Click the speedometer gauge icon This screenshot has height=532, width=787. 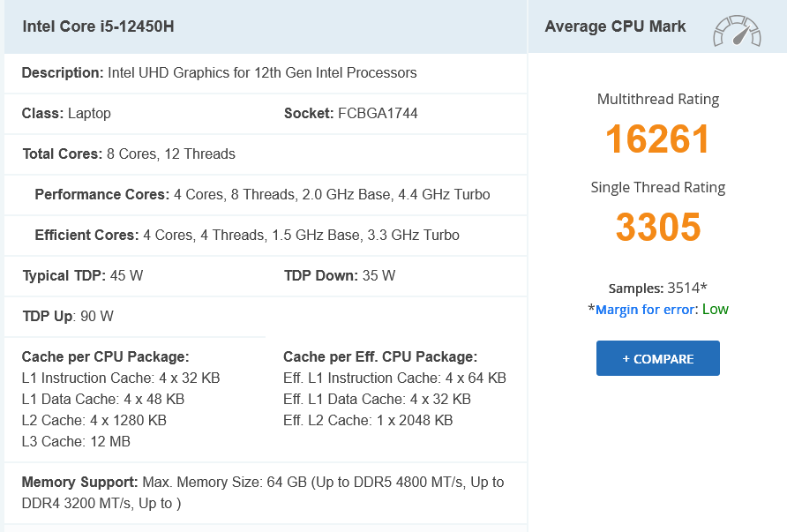[737, 31]
